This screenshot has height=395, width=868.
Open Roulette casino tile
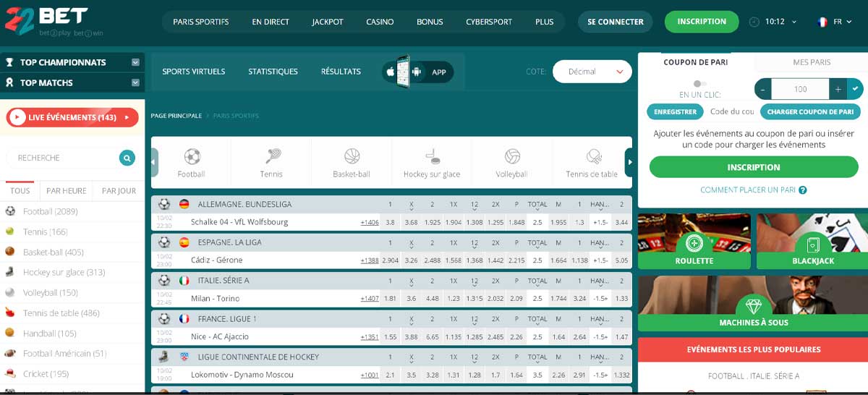click(x=694, y=242)
